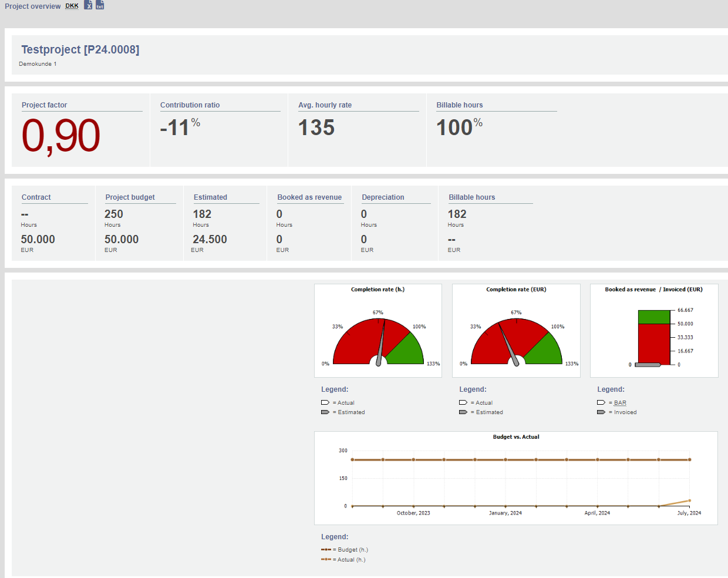
Task: Click the Budget vs. Actual line chart
Action: click(515, 478)
